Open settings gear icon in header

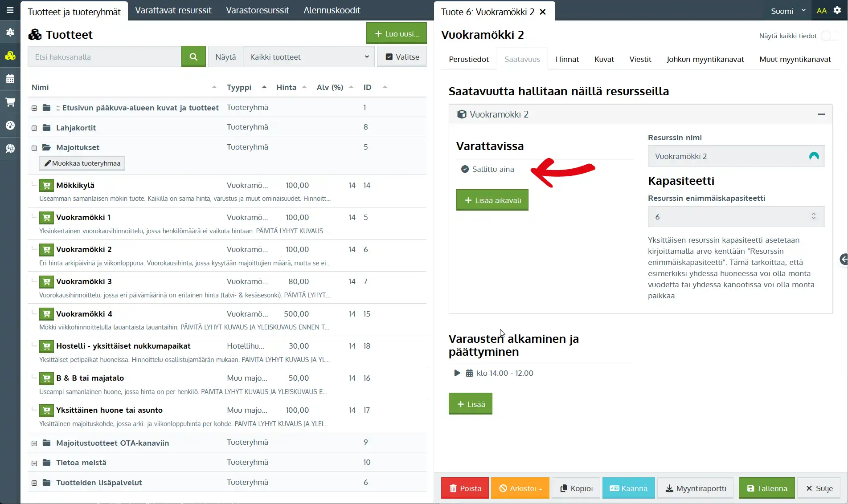[837, 11]
